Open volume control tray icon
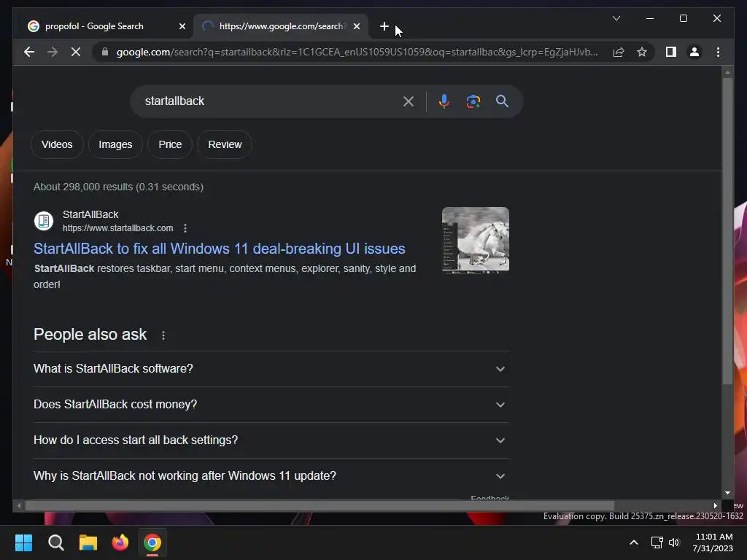Image resolution: width=747 pixels, height=560 pixels. click(674, 542)
